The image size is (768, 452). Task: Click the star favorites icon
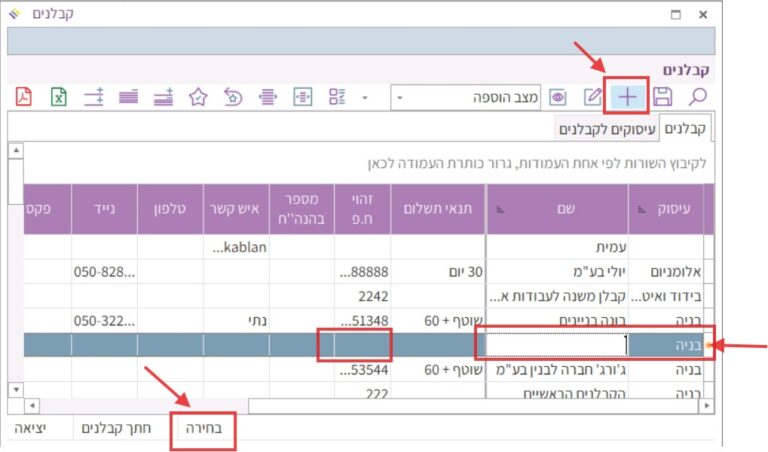[x=198, y=97]
